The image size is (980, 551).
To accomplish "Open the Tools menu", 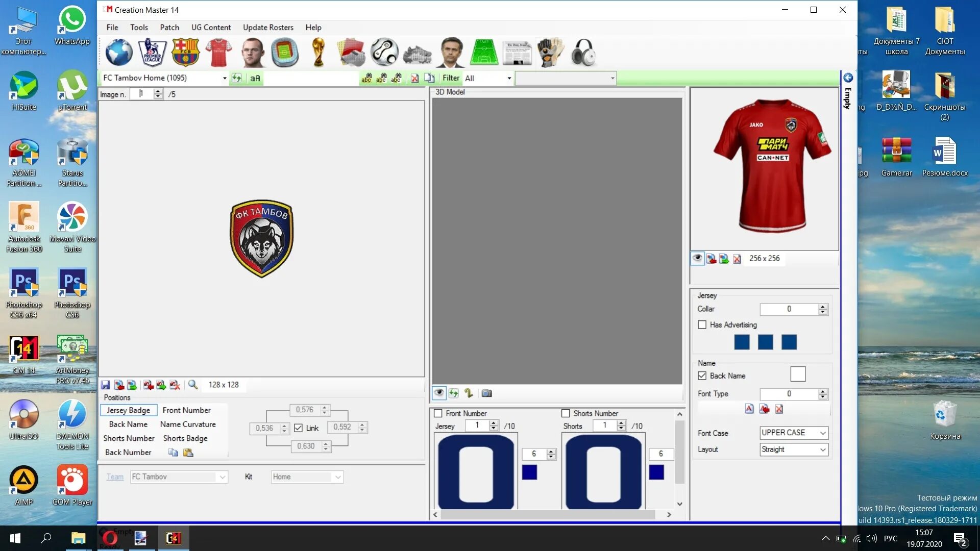I will [139, 28].
